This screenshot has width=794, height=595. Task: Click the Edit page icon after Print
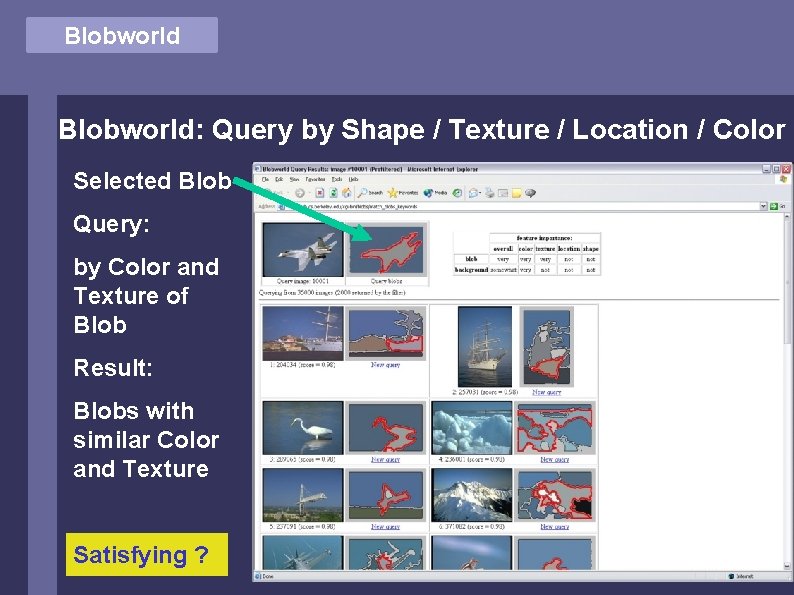(503, 193)
